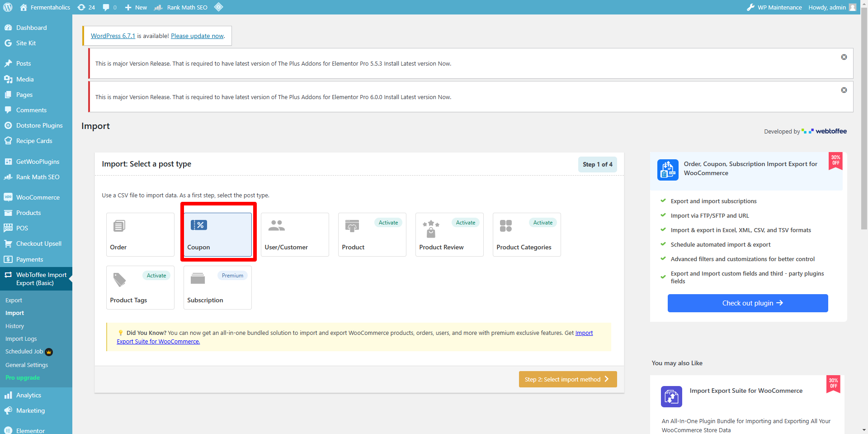Select the Subscription post type card
The width and height of the screenshot is (868, 434).
coord(217,287)
